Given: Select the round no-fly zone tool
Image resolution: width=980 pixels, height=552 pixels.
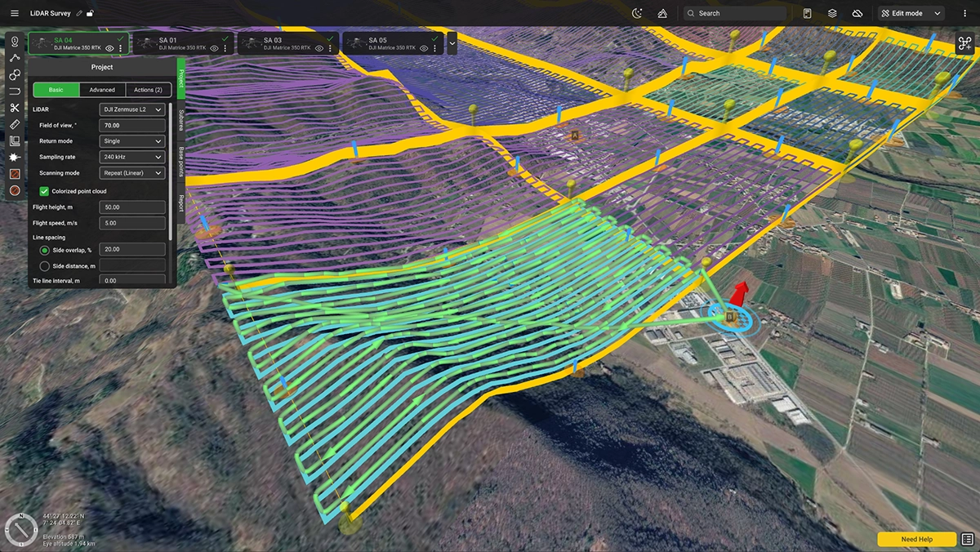Looking at the screenshot, I should 15,190.
